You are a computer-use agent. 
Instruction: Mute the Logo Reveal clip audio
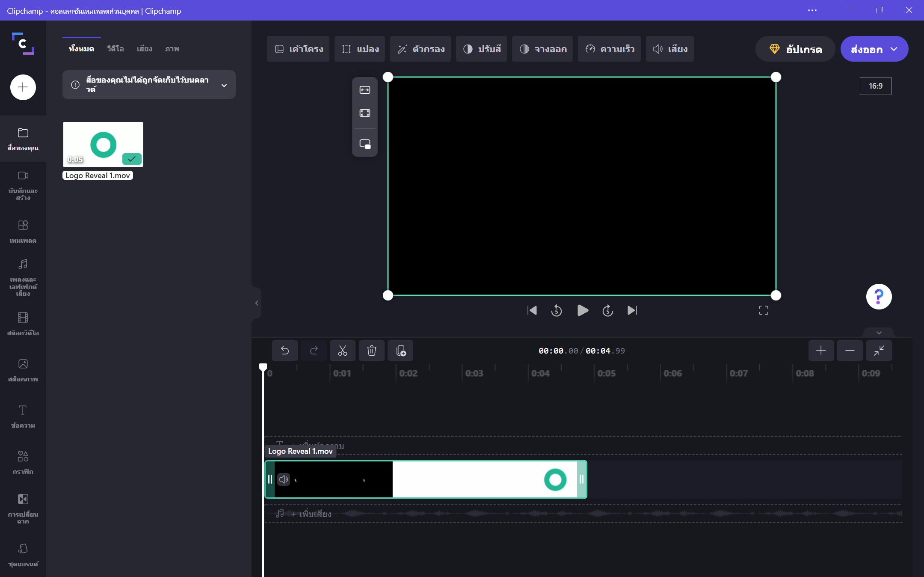pyautogui.click(x=284, y=479)
